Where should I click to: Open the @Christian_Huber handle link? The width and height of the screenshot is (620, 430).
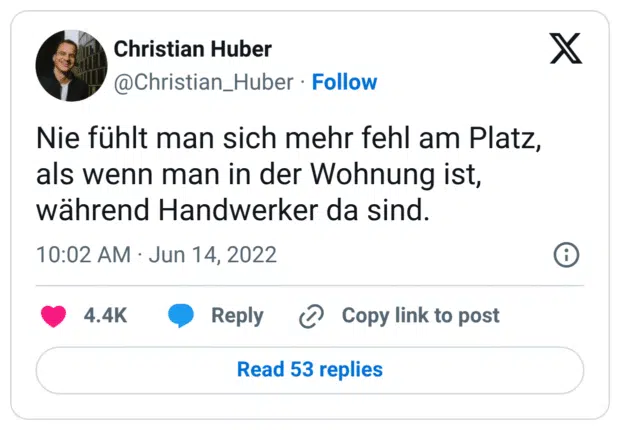coord(204,82)
